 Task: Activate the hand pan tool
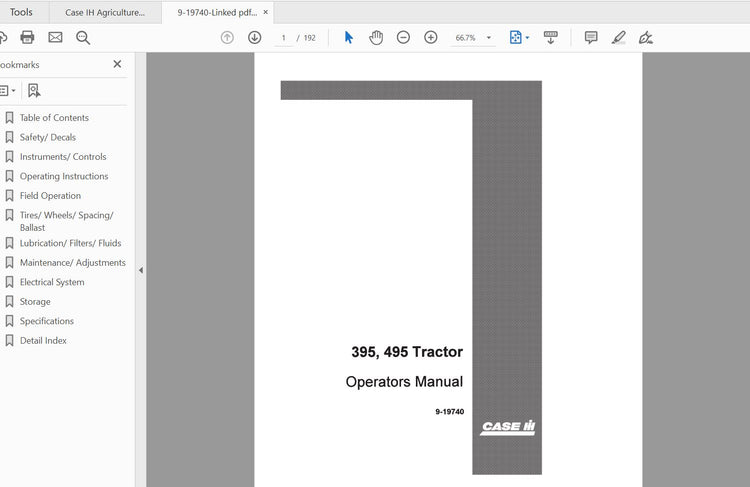(376, 37)
